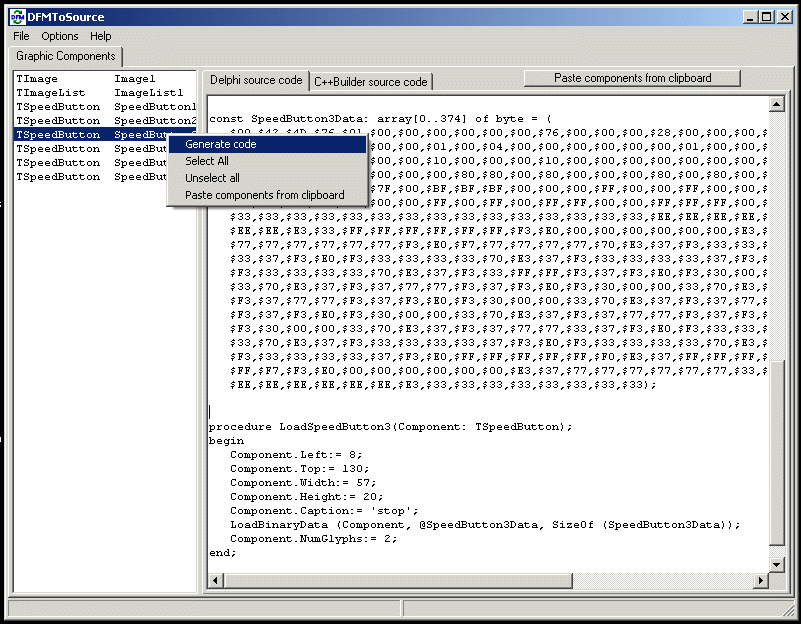801x624 pixels.
Task: Click the horizontal scrollbar thumb
Action: 398,580
